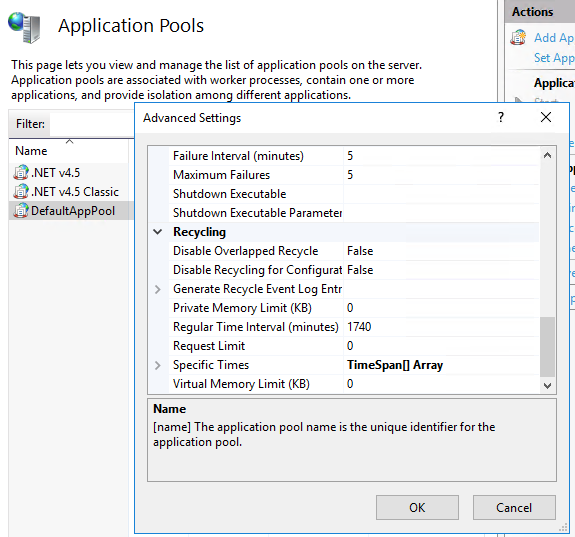
Task: Close the Advanced Settings dialog
Action: [x=546, y=117]
